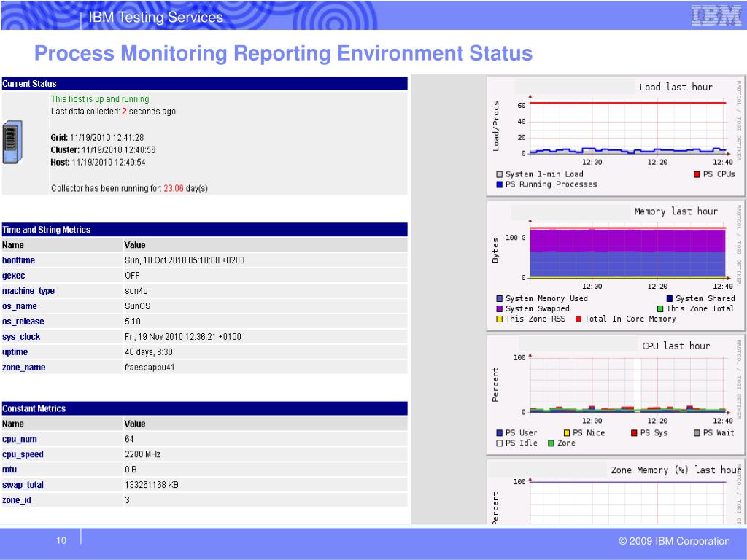Click the blue PS Running Processes legend square
747x560 pixels.
[x=500, y=184]
